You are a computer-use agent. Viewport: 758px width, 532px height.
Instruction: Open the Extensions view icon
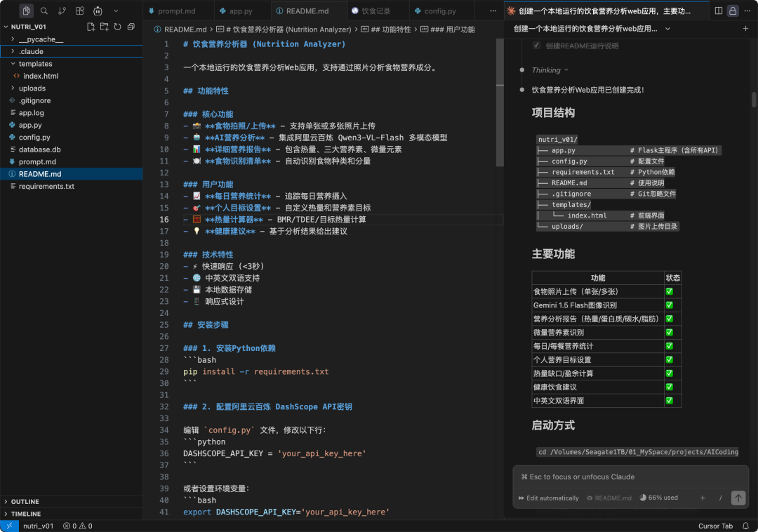80,11
